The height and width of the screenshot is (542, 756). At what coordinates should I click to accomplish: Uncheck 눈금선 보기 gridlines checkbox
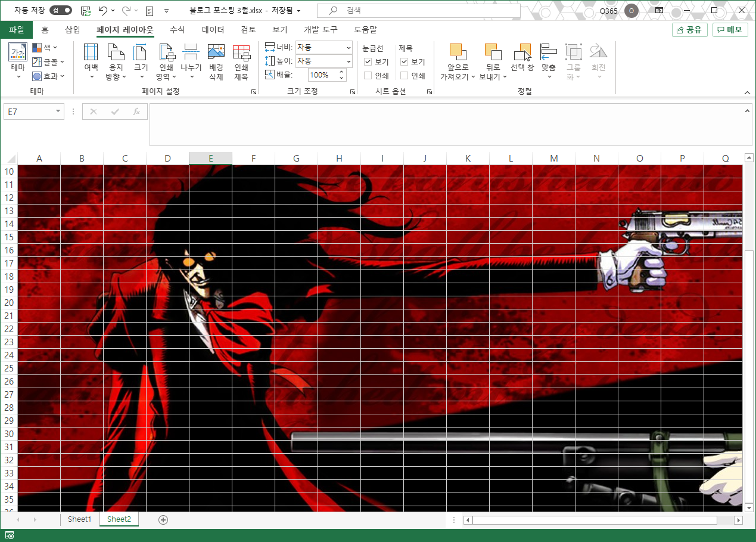[368, 62]
